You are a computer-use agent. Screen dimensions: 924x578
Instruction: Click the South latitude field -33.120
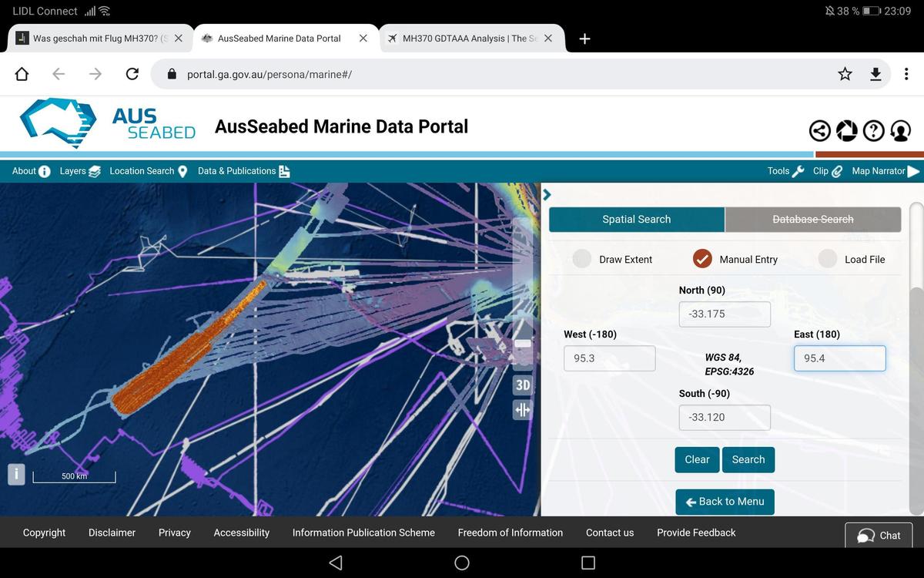point(725,417)
